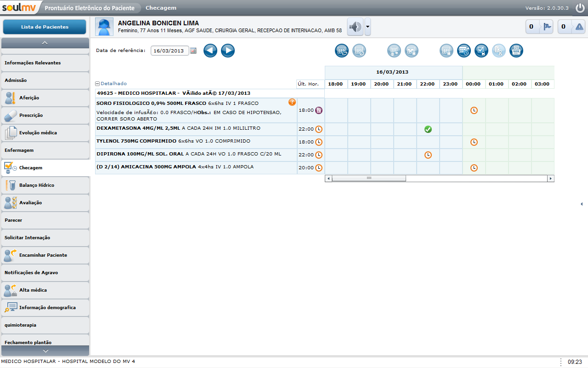
Task: Click the flag counter button
Action: pyautogui.click(x=540, y=27)
